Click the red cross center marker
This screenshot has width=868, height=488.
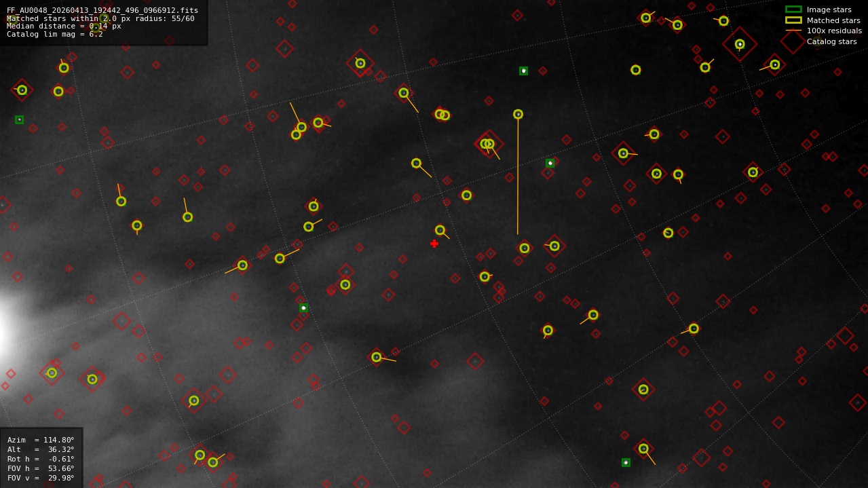tap(434, 244)
